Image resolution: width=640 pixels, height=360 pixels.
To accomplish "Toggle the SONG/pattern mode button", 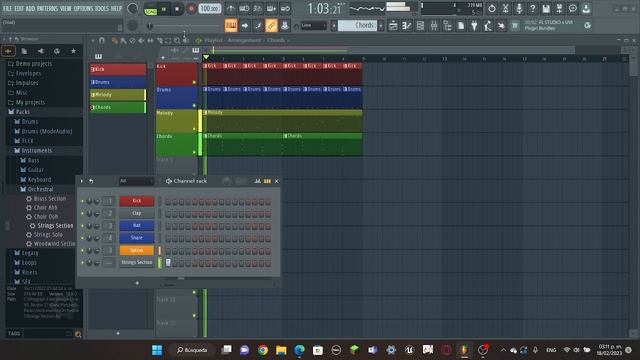I will (151, 9).
